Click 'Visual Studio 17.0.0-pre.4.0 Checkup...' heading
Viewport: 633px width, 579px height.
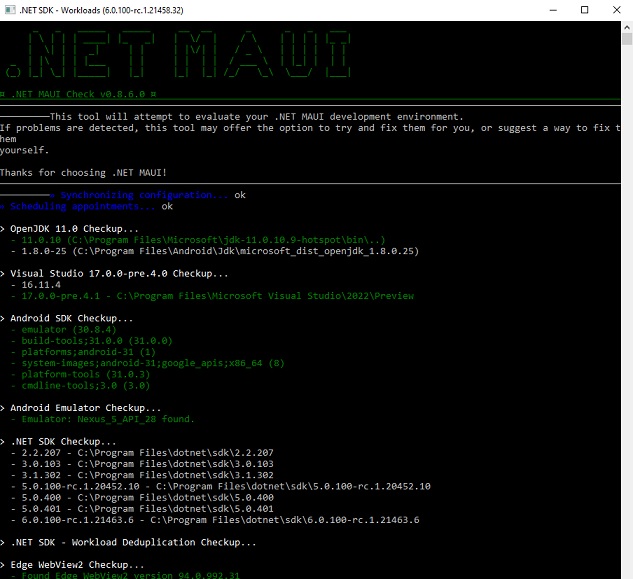pyautogui.click(x=114, y=274)
